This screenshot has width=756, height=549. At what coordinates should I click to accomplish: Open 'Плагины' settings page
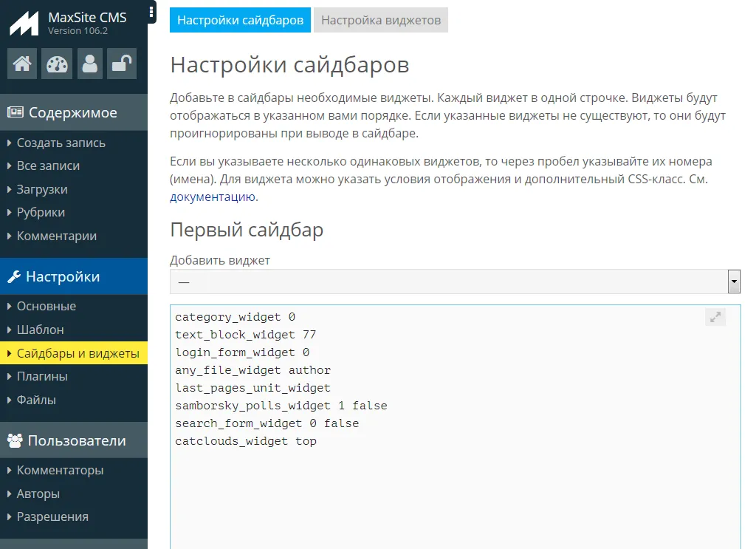coord(42,376)
